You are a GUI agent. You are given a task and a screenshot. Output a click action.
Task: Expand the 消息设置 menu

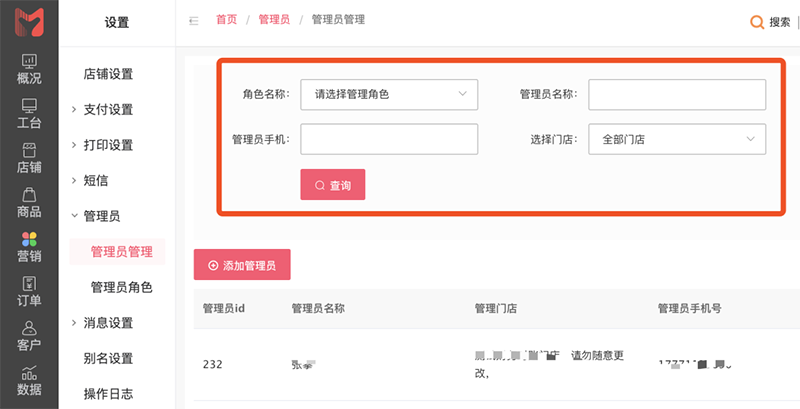[x=108, y=323]
